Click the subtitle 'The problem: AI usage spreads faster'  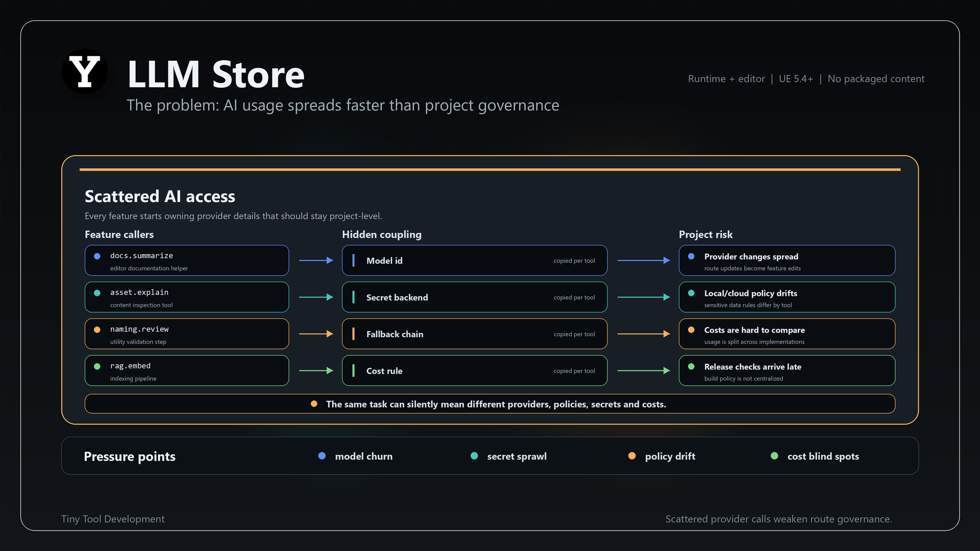pos(342,105)
